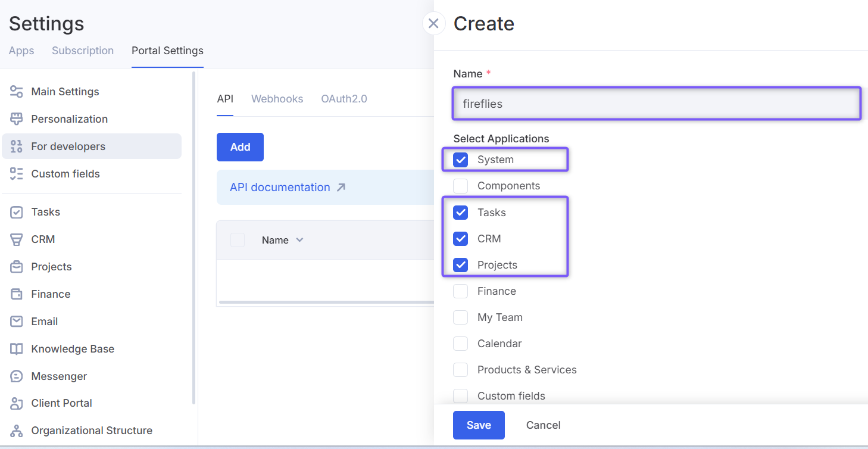Enable the Components checkbox
The height and width of the screenshot is (449, 868).
point(461,186)
